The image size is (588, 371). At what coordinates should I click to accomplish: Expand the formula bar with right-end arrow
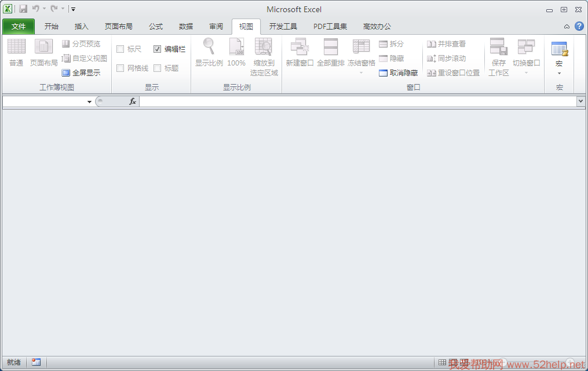coord(580,101)
